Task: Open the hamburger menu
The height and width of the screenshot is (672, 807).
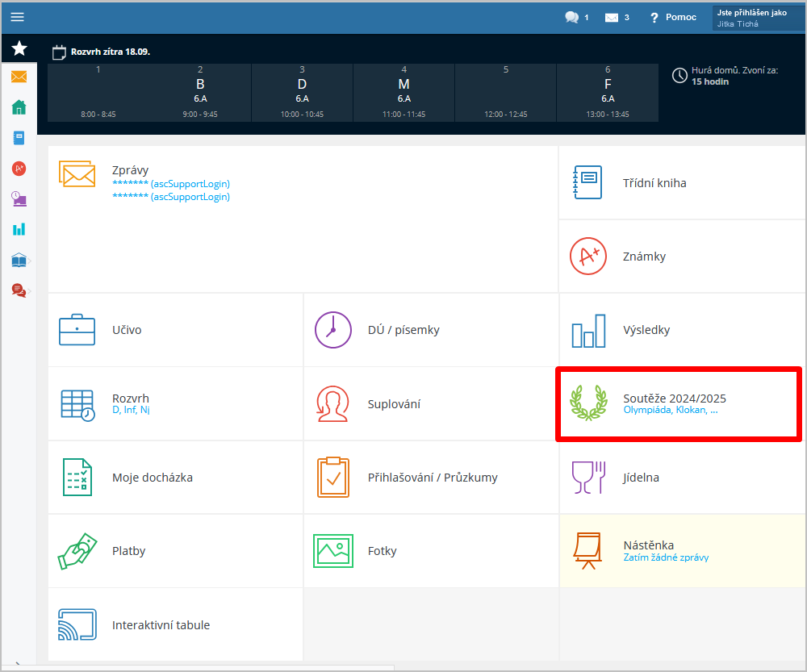Action: click(x=18, y=17)
